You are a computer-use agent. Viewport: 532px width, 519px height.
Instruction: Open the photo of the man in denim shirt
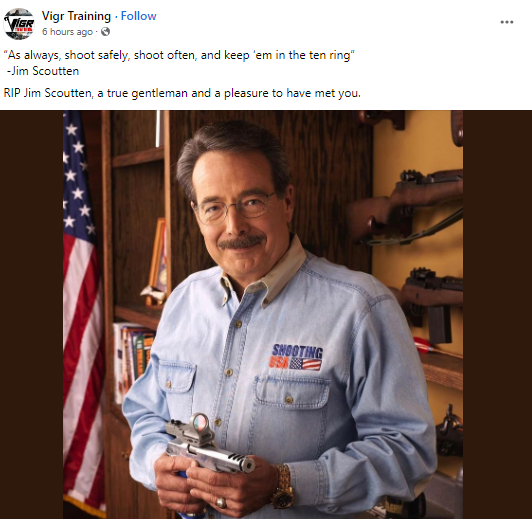(263, 314)
